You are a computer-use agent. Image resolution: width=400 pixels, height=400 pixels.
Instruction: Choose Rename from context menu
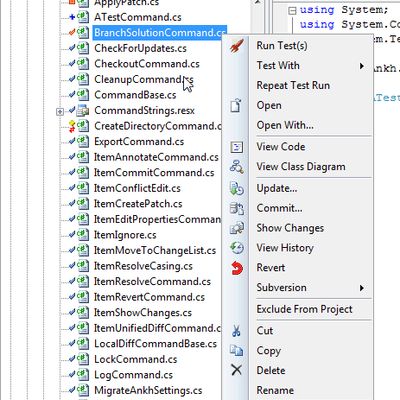275,390
